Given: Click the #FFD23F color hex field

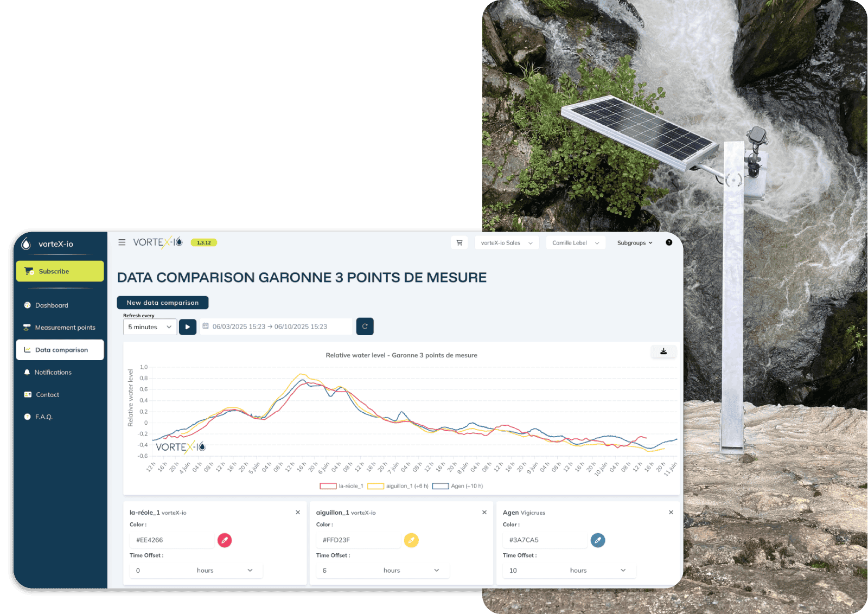Looking at the screenshot, I should 358,540.
